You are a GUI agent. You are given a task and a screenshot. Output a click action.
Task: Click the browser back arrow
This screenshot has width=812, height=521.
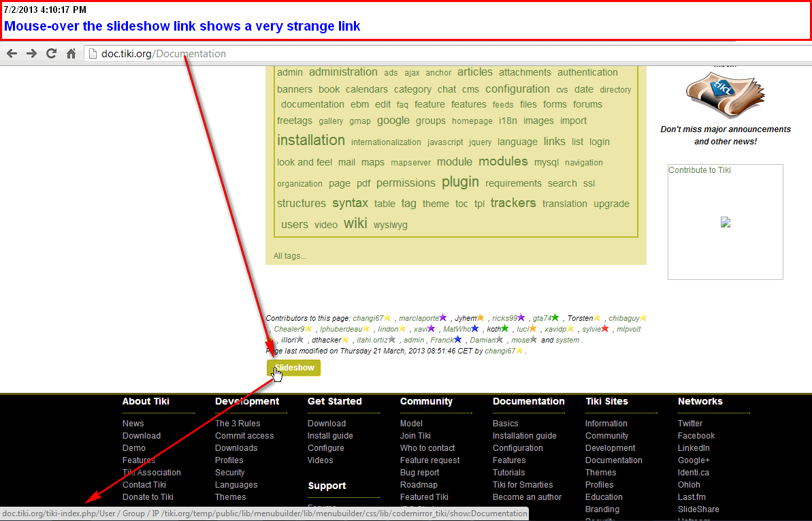pos(12,53)
